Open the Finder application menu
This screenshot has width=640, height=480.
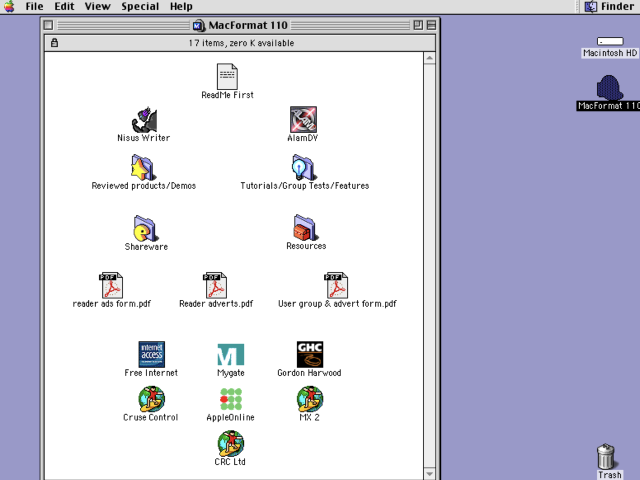pos(609,7)
